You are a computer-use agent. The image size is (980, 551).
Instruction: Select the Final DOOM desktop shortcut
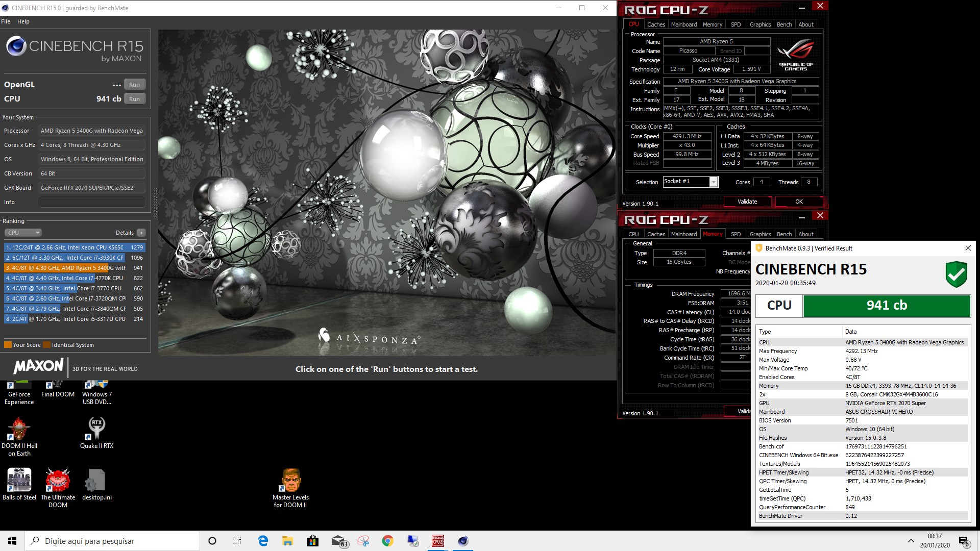pos(58,389)
